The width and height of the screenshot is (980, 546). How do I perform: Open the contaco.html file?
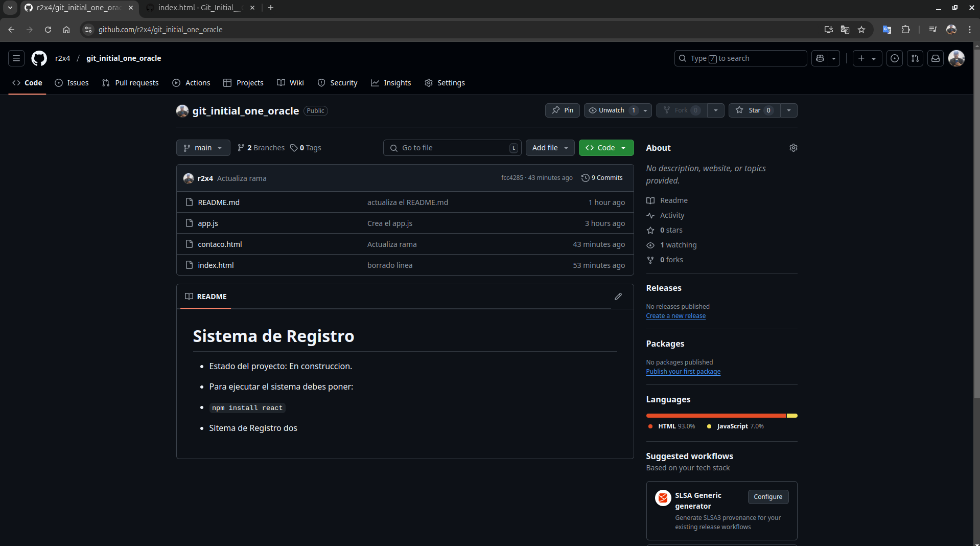pos(220,244)
